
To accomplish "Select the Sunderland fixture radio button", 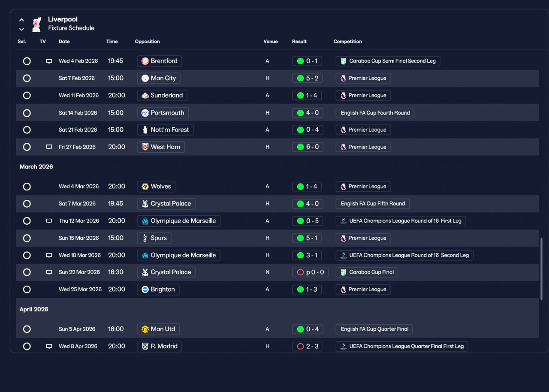I will point(27,95).
